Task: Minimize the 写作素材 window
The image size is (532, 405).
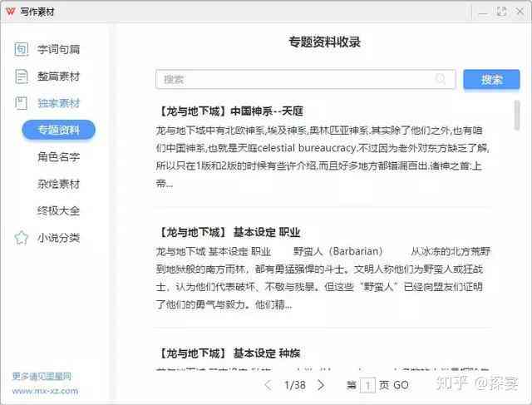Action: point(483,12)
